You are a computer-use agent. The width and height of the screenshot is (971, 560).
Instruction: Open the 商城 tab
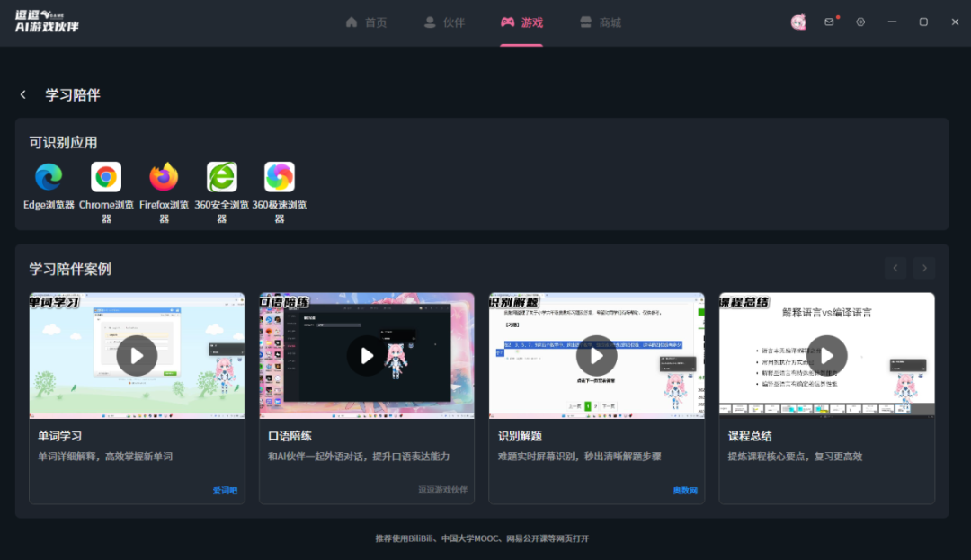[x=601, y=22]
